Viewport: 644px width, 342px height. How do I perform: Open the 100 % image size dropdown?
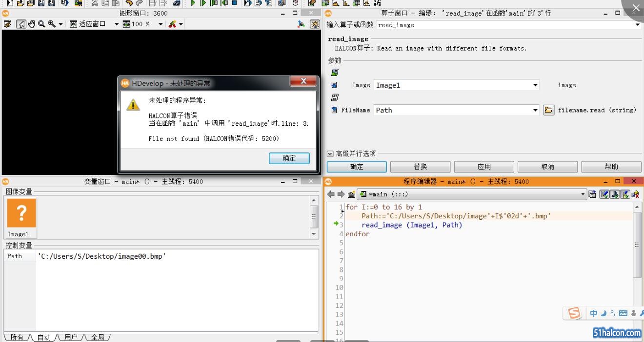click(x=161, y=24)
